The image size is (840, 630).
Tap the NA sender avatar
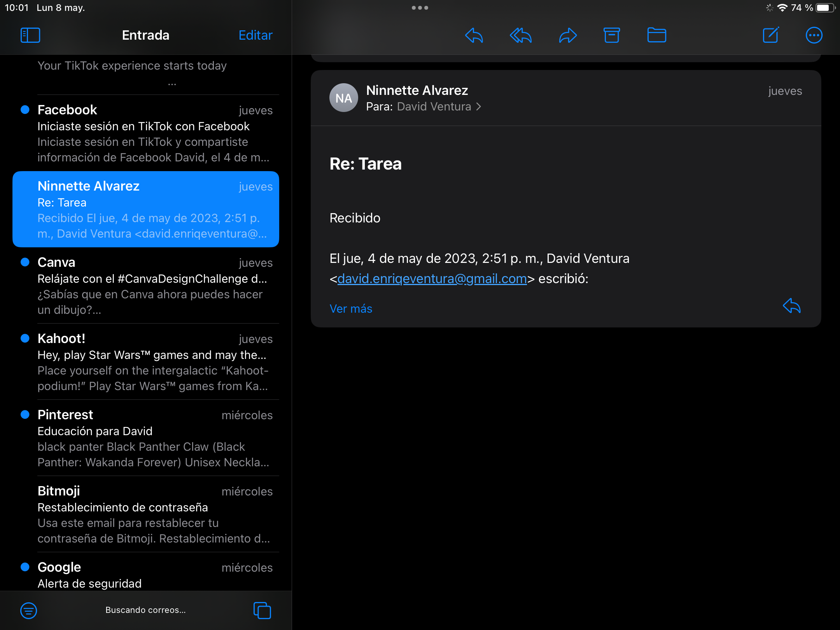(344, 98)
